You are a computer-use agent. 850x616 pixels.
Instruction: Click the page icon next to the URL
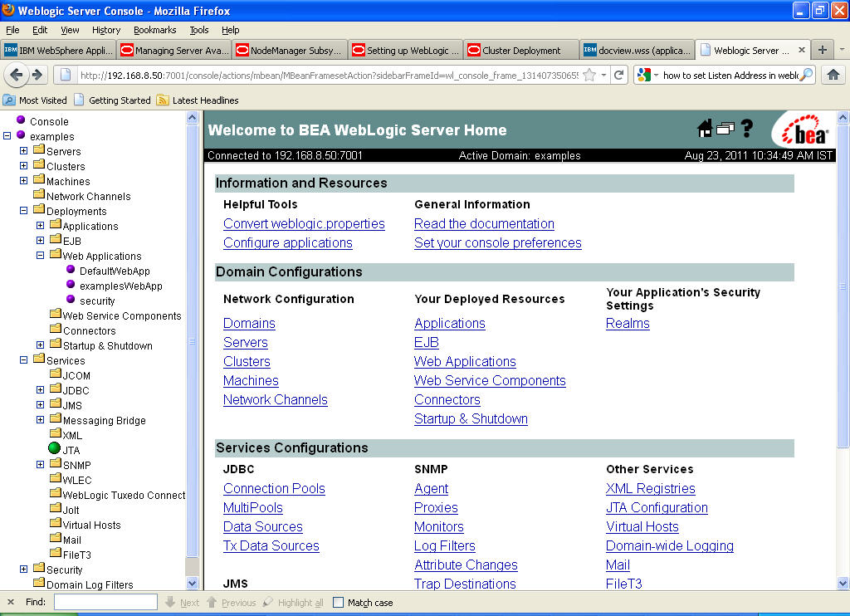point(66,75)
